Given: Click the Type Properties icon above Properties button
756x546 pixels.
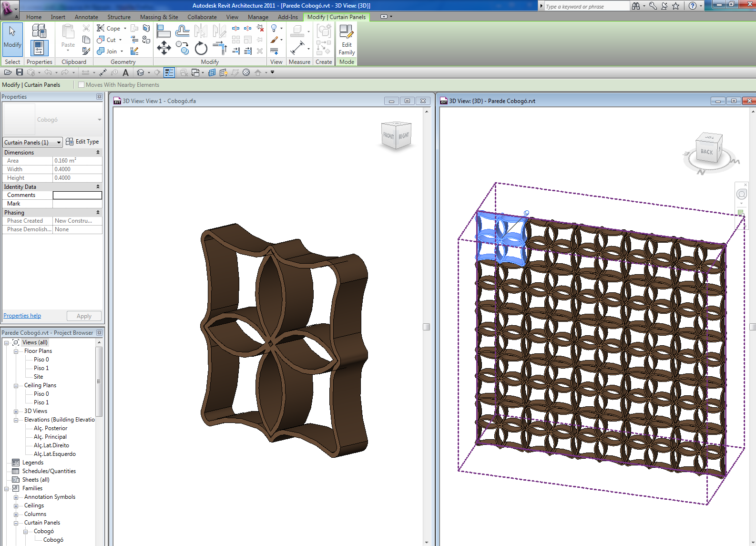Looking at the screenshot, I should click(x=39, y=31).
